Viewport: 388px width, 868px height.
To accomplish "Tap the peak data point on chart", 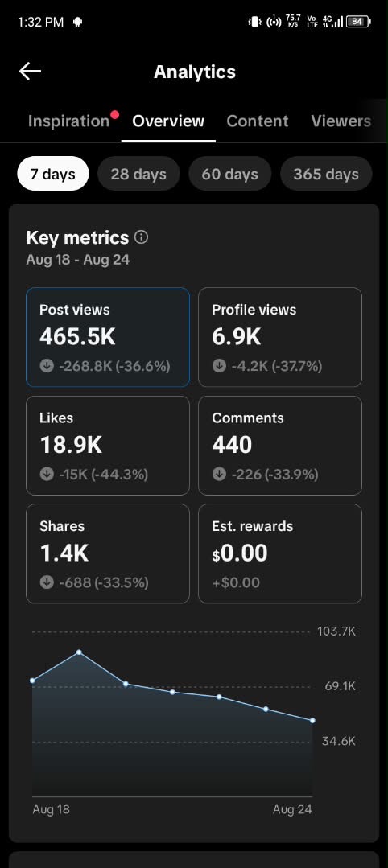I will pos(79,652).
